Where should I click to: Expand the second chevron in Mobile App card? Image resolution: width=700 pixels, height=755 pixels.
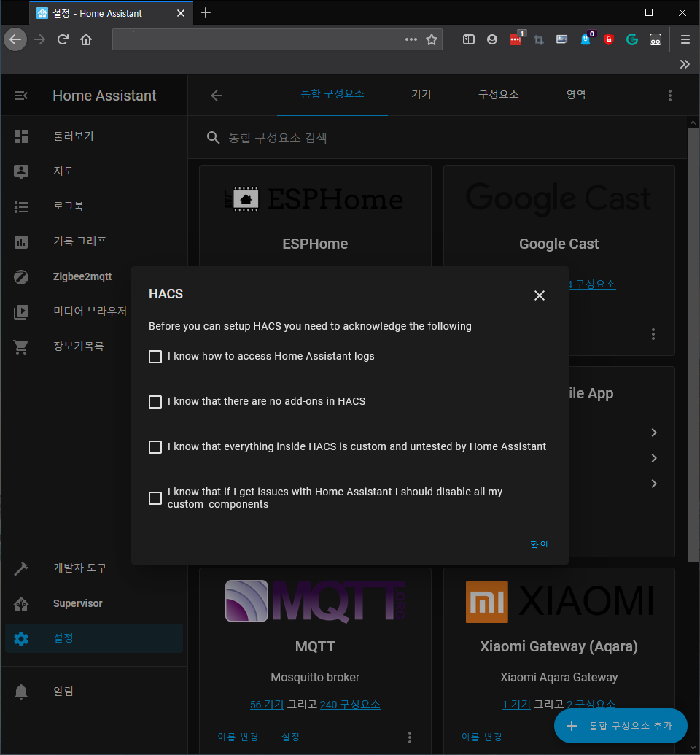(x=654, y=458)
